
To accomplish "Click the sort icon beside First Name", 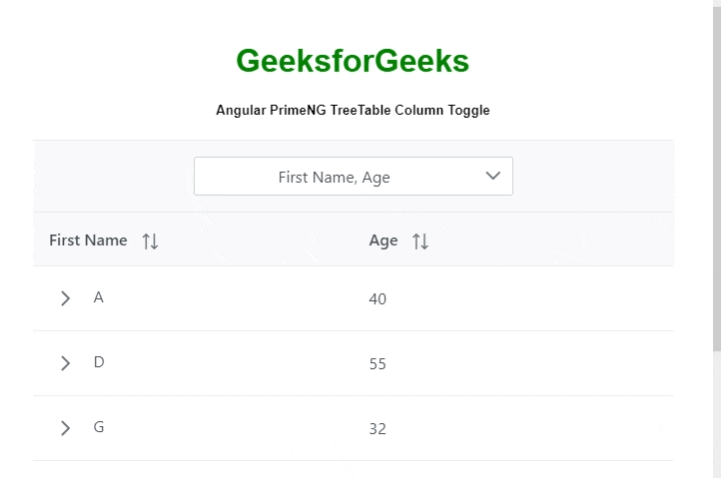I will point(150,241).
